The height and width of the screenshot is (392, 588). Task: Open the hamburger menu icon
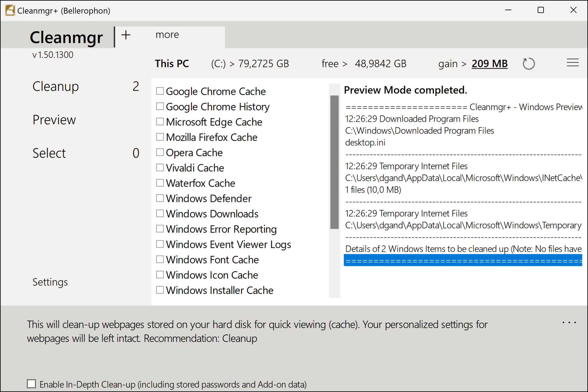tap(573, 63)
